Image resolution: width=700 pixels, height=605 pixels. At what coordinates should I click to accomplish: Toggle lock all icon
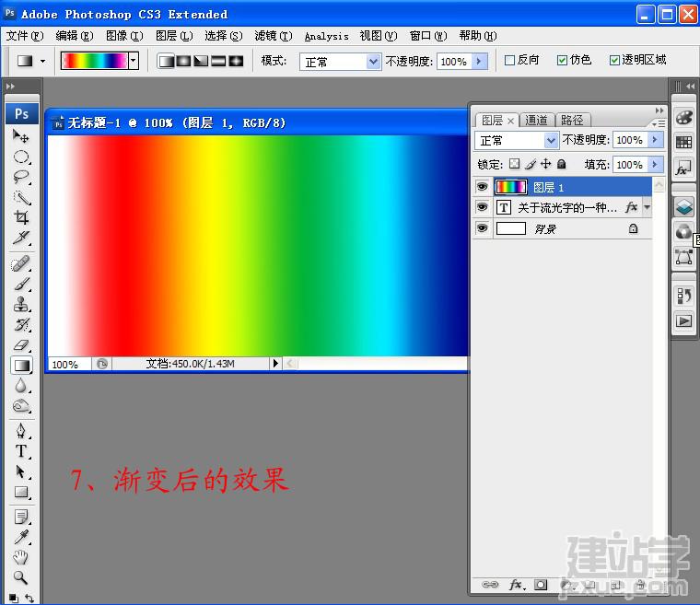[x=562, y=164]
